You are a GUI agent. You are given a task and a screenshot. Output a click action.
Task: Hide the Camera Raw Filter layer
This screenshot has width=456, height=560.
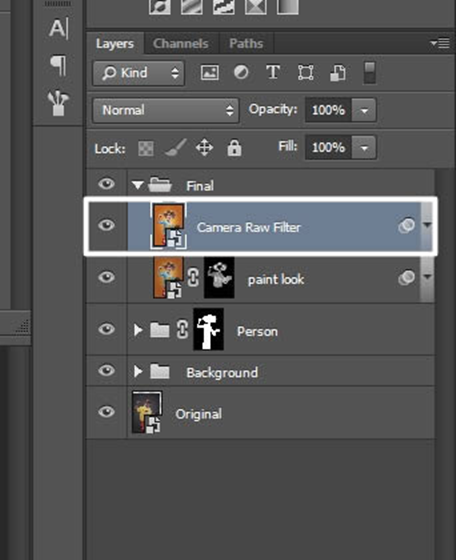click(106, 225)
